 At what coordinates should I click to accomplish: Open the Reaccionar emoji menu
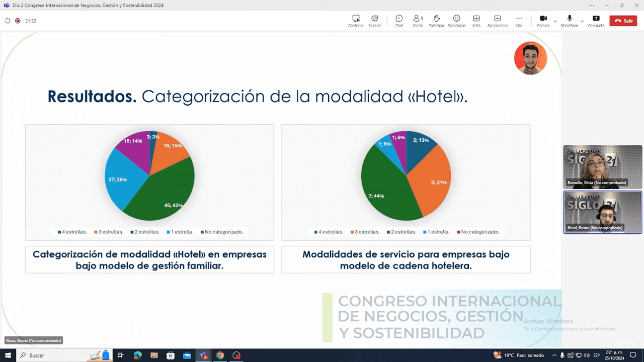tap(456, 21)
